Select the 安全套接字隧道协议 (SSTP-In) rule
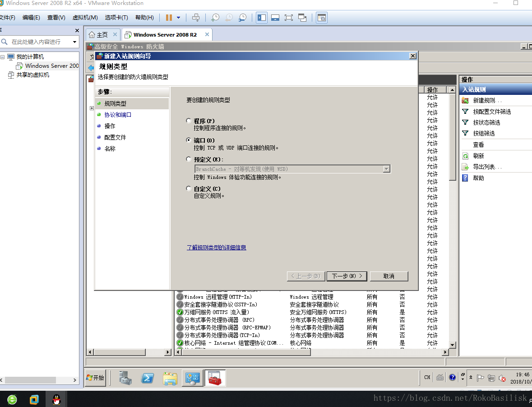Image resolution: width=532 pixels, height=407 pixels. coord(221,304)
